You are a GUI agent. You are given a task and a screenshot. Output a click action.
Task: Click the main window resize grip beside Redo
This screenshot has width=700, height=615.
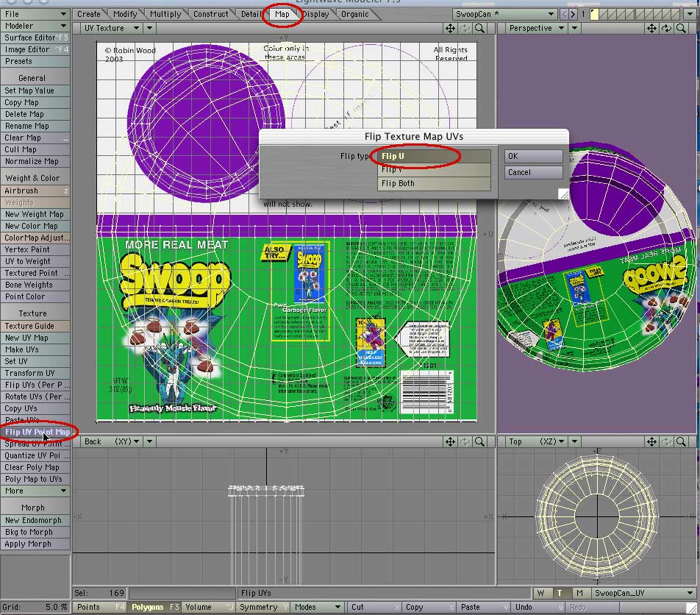click(691, 608)
